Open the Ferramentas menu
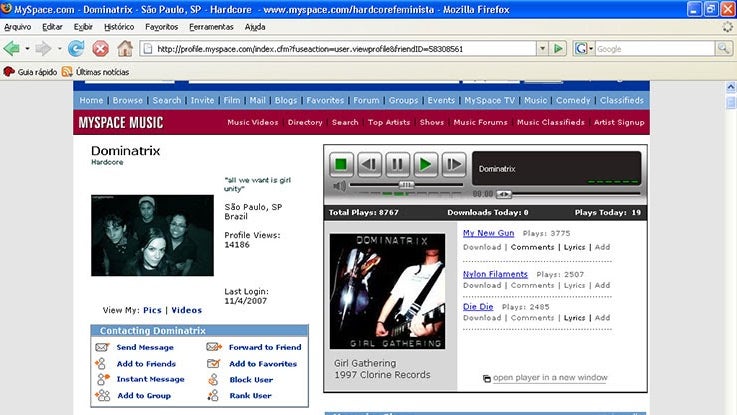The width and height of the screenshot is (737, 415). (x=211, y=27)
